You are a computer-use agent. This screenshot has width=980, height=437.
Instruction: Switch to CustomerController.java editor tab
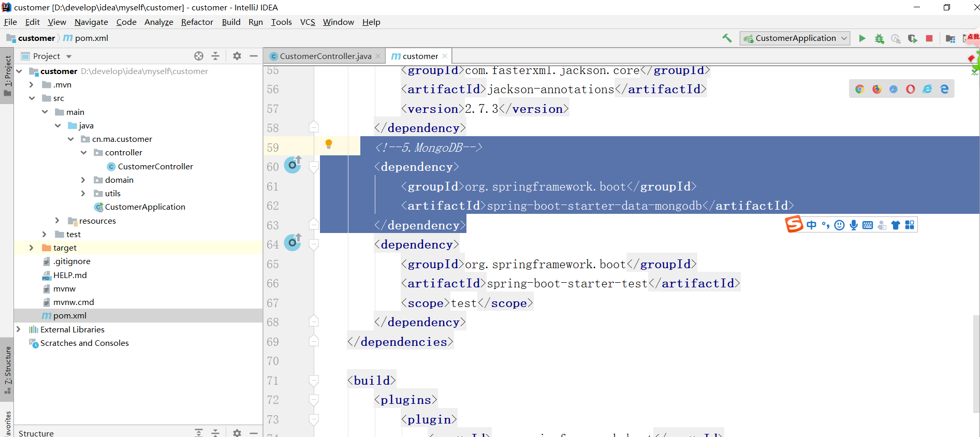pos(325,56)
